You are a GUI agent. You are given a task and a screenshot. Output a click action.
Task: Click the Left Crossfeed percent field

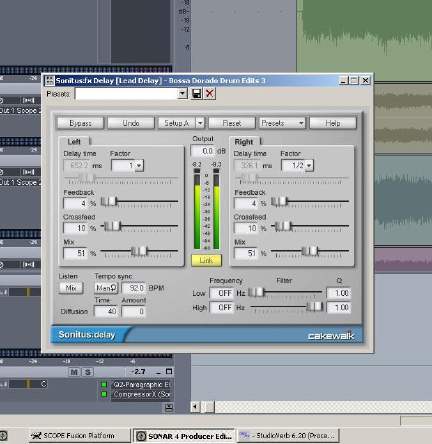pos(76,228)
